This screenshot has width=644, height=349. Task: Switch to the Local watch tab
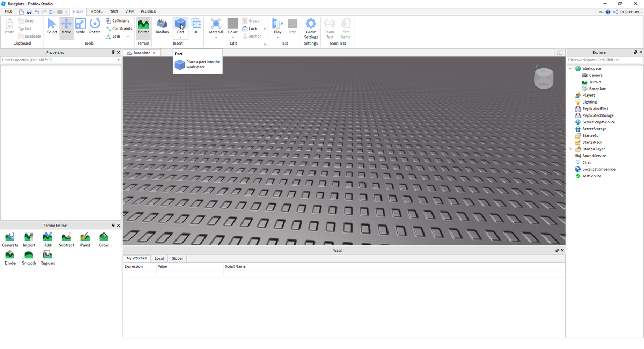click(x=159, y=258)
